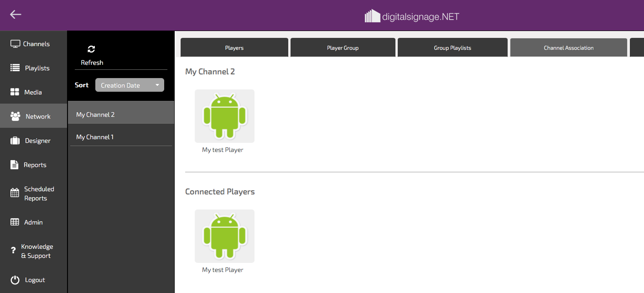644x293 pixels.
Task: Click My test Player label under My Channel 2
Action: [x=223, y=150]
